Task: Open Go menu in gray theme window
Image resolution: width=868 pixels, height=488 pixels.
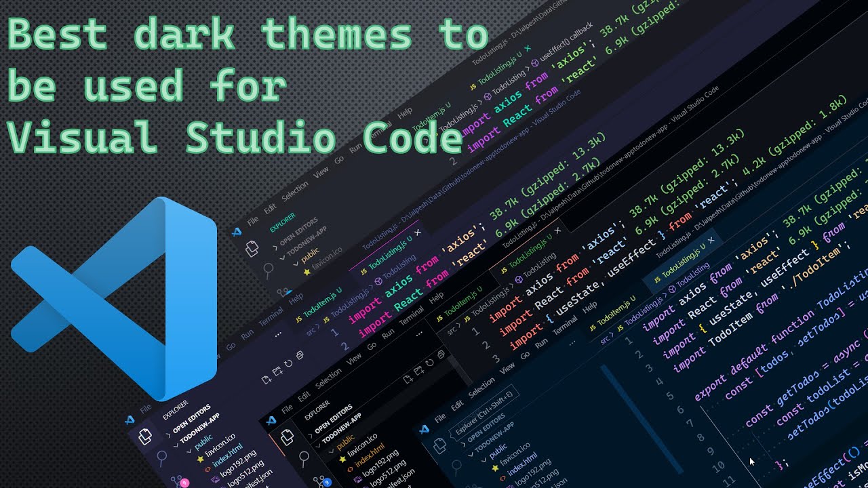Action: click(x=339, y=159)
